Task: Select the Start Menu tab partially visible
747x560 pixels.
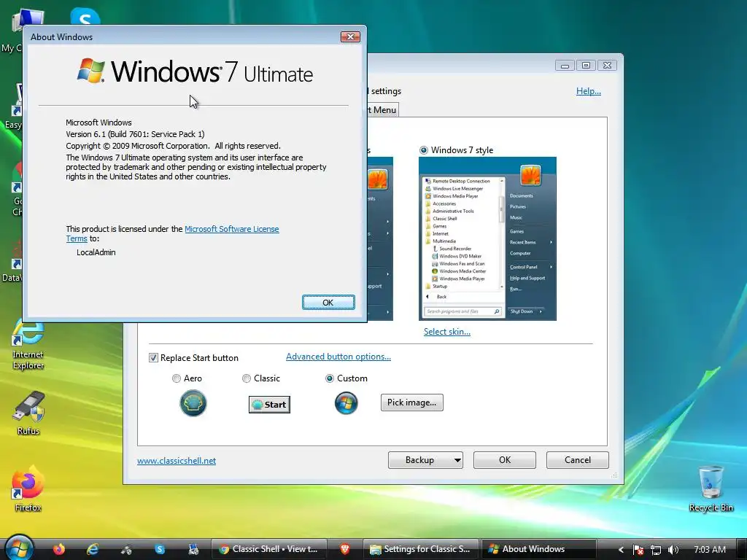Action: pyautogui.click(x=383, y=110)
